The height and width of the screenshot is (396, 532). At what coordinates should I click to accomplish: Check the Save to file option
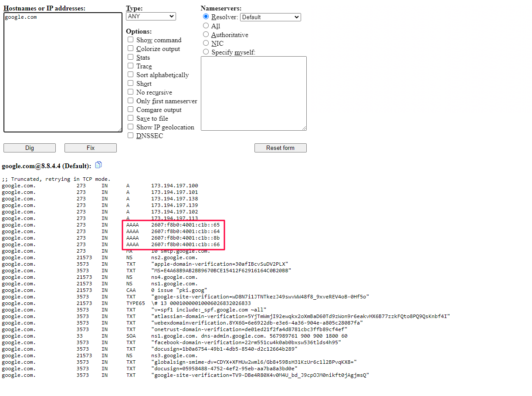[130, 118]
